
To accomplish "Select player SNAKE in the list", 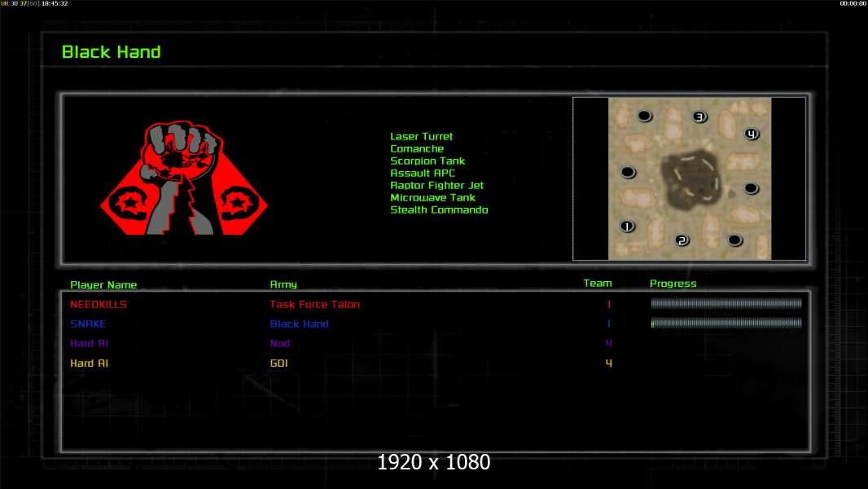I will point(88,324).
